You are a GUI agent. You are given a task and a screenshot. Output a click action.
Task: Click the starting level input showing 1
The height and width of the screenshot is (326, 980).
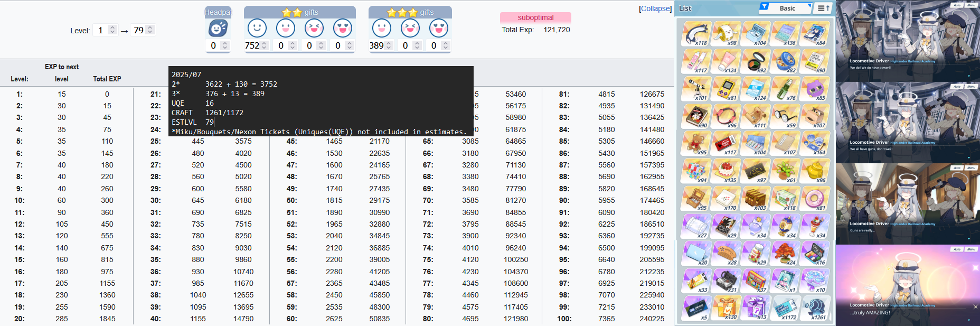pos(105,30)
